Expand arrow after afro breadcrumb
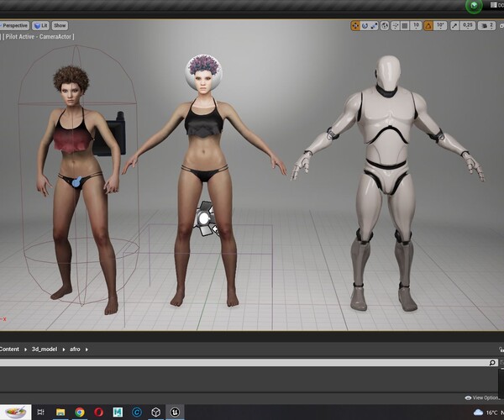Image resolution: width=504 pixels, height=420 pixels. click(87, 349)
